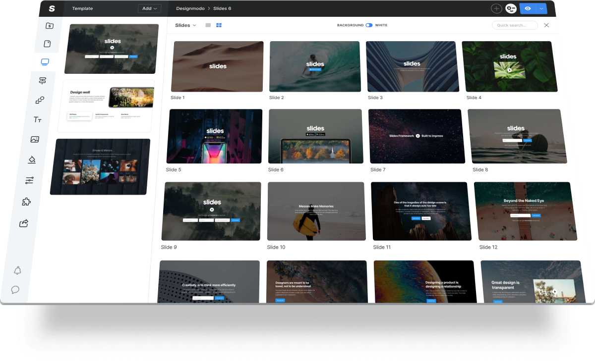
Task: Switch to single-column slide view
Action: (208, 25)
